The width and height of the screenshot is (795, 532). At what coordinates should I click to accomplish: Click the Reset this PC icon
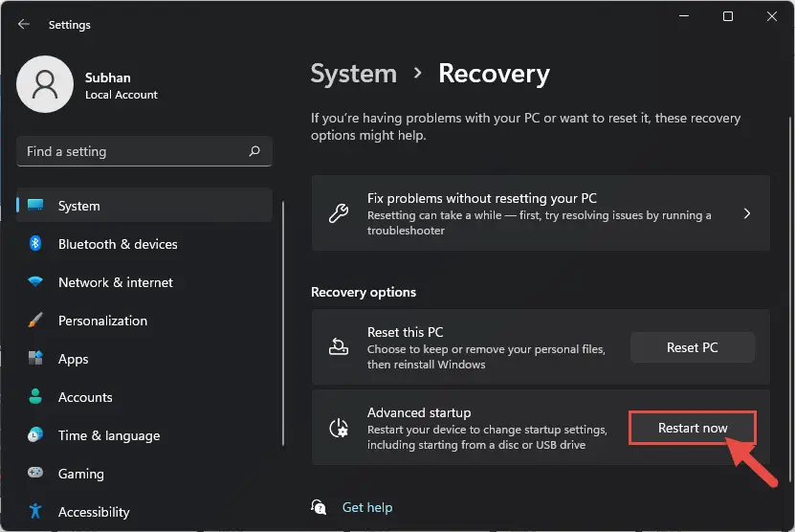(338, 347)
